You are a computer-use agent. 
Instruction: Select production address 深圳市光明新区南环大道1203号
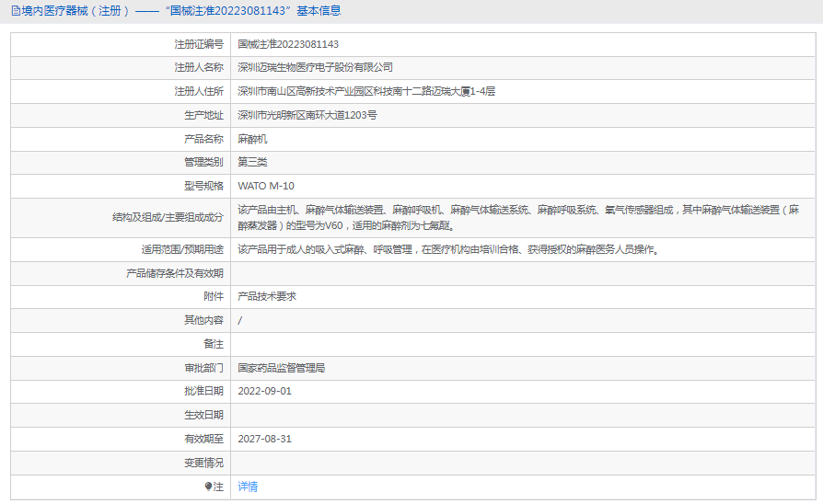(307, 115)
